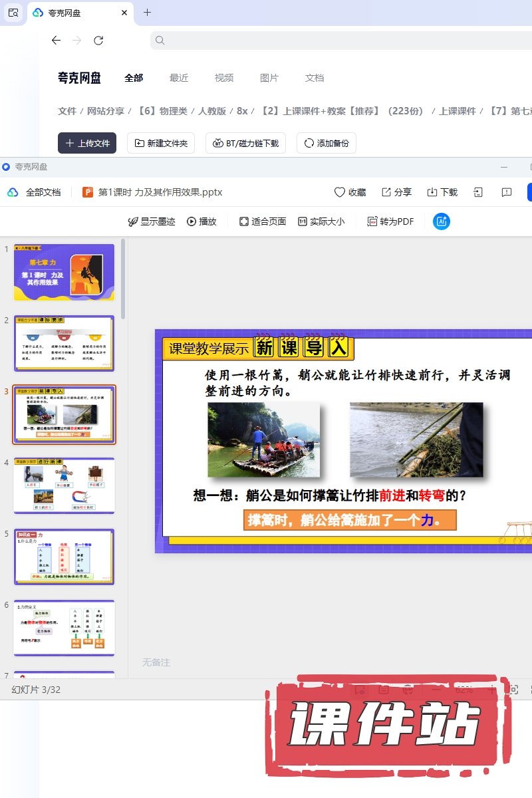The image size is (532, 798).
Task: Click the 收藏 heart icon
Action: 340,192
